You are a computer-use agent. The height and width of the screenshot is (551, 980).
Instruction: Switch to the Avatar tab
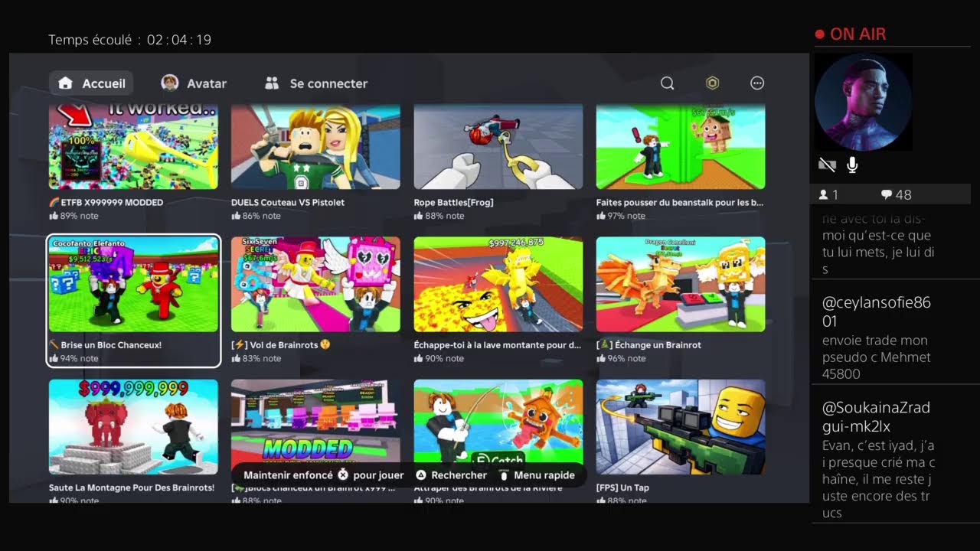194,83
